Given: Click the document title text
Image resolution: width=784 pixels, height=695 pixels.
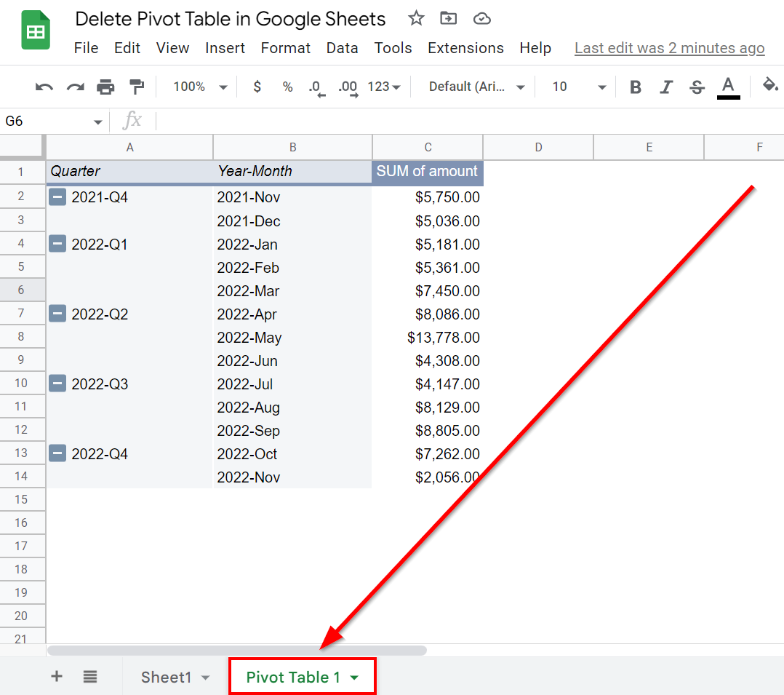Looking at the screenshot, I should (230, 19).
